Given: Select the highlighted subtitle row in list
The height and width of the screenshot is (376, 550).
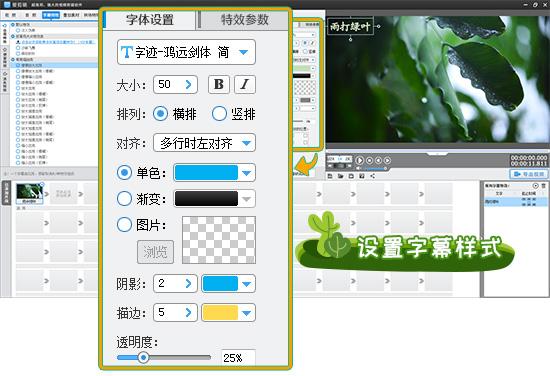Looking at the screenshot, I should pyautogui.click(x=515, y=202).
